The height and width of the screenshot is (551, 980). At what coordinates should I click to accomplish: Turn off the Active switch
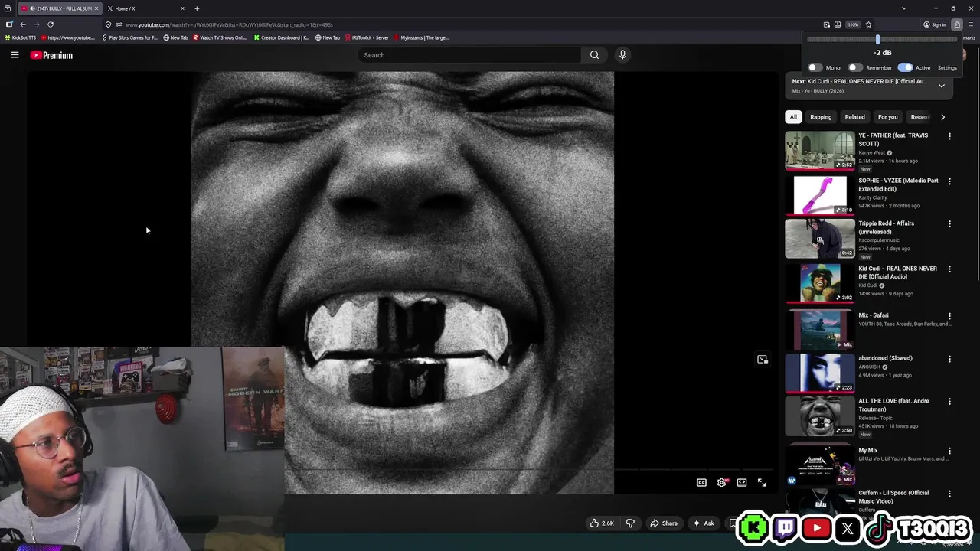tap(905, 67)
